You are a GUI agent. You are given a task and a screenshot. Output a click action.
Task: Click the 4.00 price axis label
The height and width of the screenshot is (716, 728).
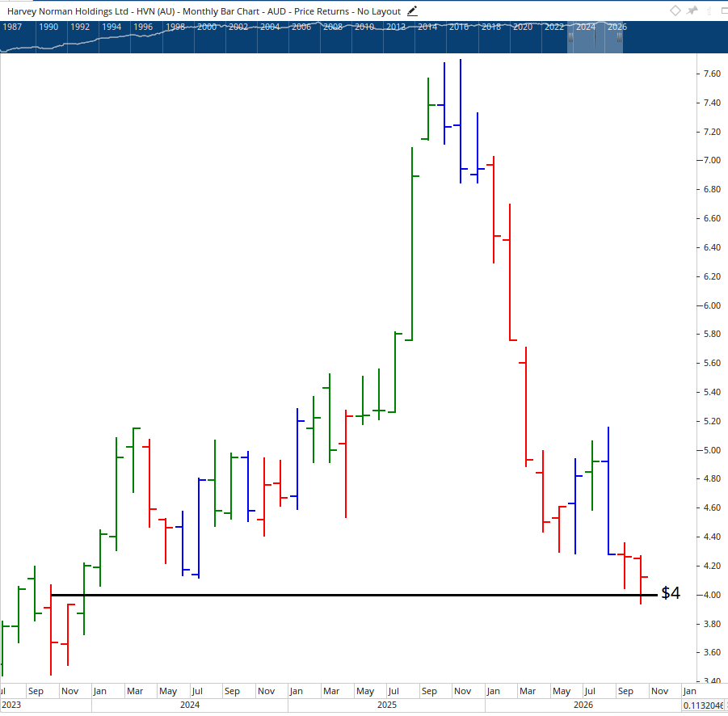[x=712, y=595]
